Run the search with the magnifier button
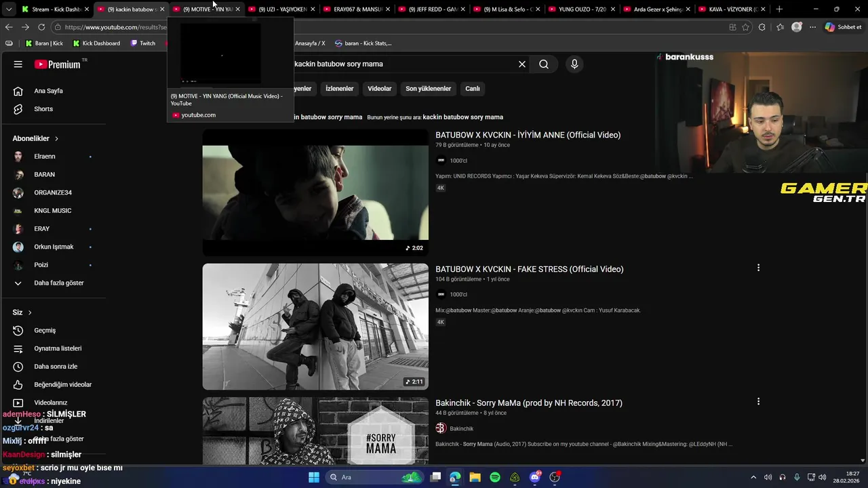This screenshot has width=868, height=488. (x=544, y=64)
